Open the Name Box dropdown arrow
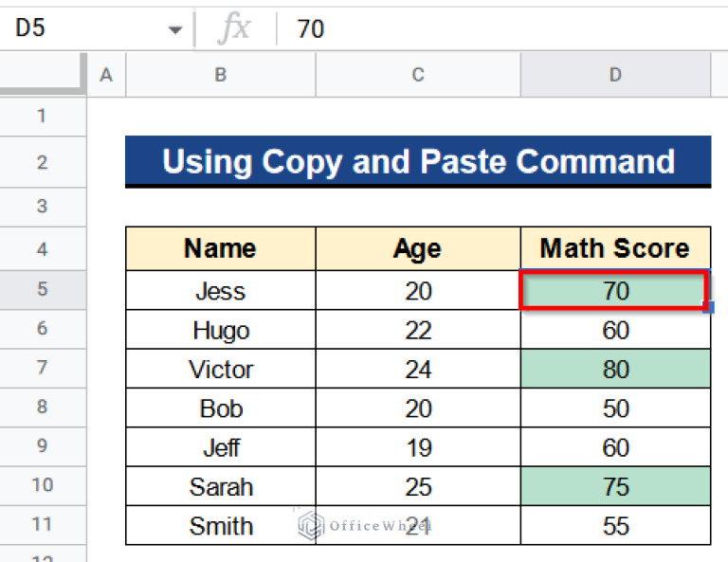Viewport: 728px width, 562px height. (174, 29)
